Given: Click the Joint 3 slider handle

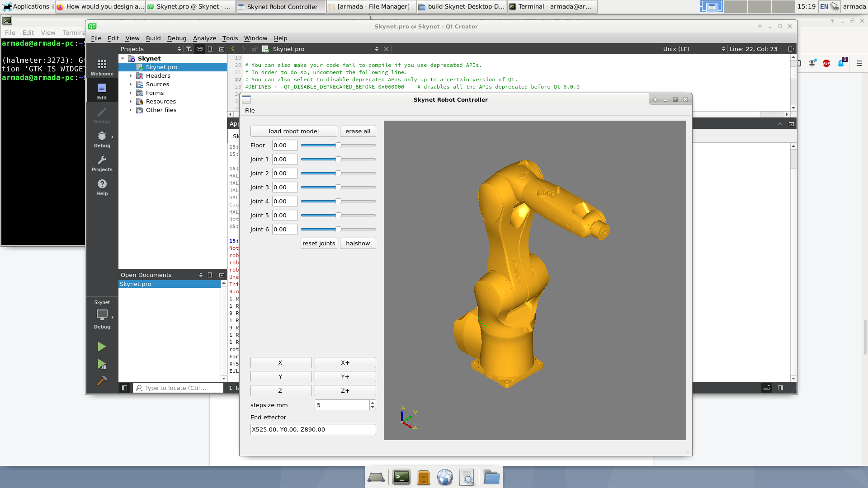Looking at the screenshot, I should point(338,187).
